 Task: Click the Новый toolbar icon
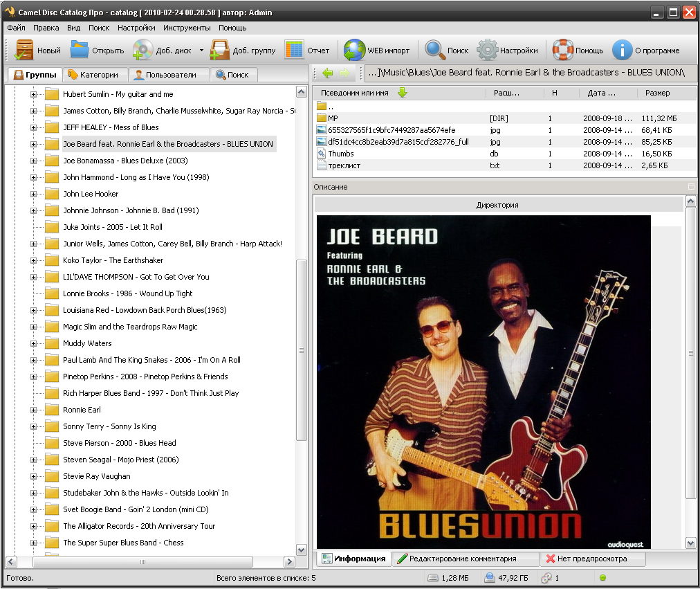point(24,50)
